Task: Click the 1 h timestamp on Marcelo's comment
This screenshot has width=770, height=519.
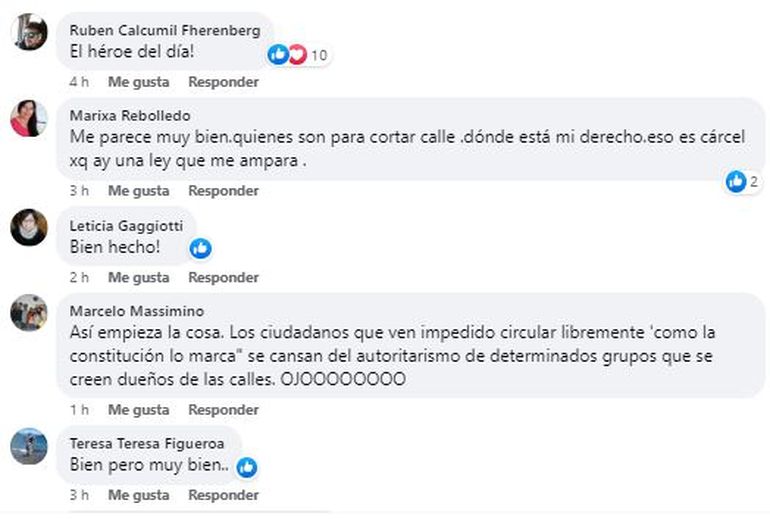Action: click(79, 410)
